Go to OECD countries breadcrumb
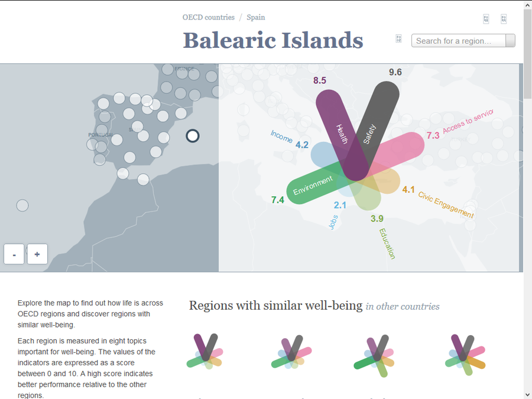Screen dimensions: 532x399 (x=208, y=17)
